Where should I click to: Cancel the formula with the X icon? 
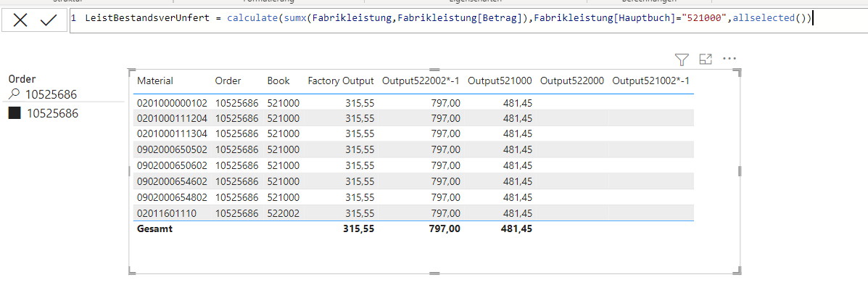click(20, 20)
